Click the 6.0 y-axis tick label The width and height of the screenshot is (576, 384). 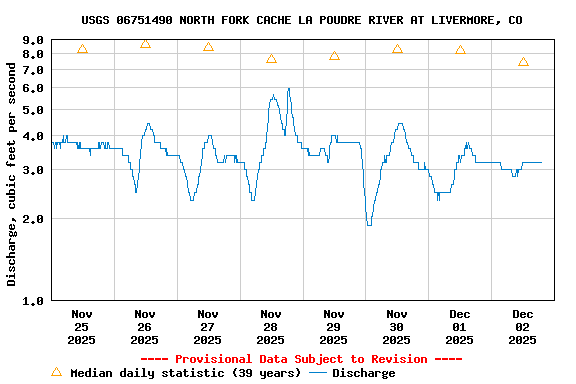[x=33, y=88]
